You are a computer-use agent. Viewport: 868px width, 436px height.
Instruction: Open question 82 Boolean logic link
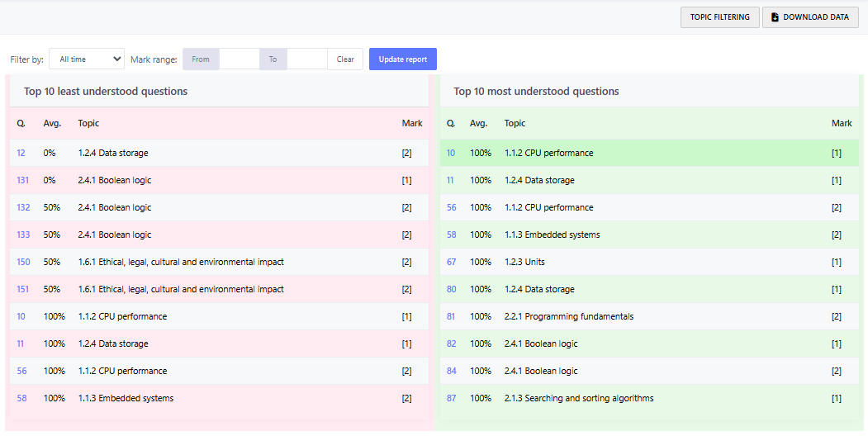coord(451,344)
